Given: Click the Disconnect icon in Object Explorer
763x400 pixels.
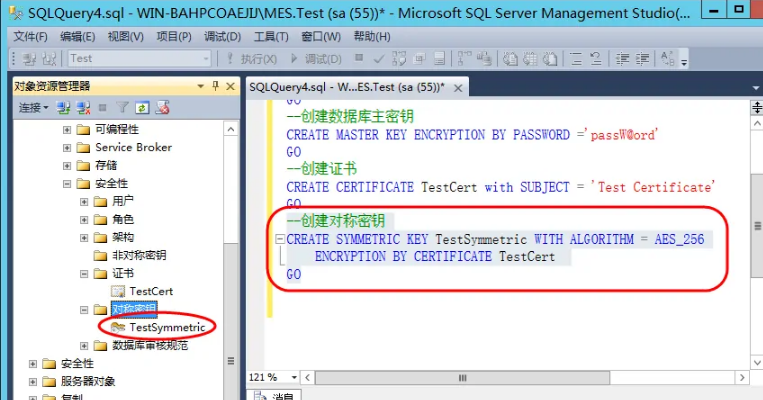Looking at the screenshot, I should [83, 108].
